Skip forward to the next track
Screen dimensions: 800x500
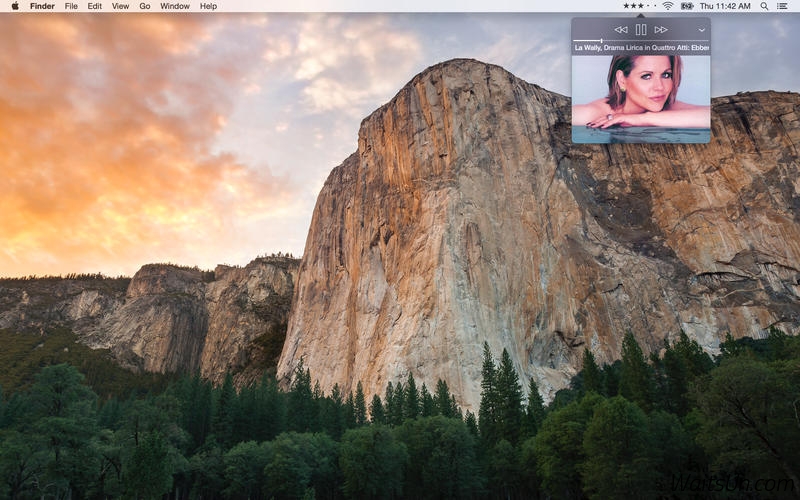pyautogui.click(x=661, y=30)
